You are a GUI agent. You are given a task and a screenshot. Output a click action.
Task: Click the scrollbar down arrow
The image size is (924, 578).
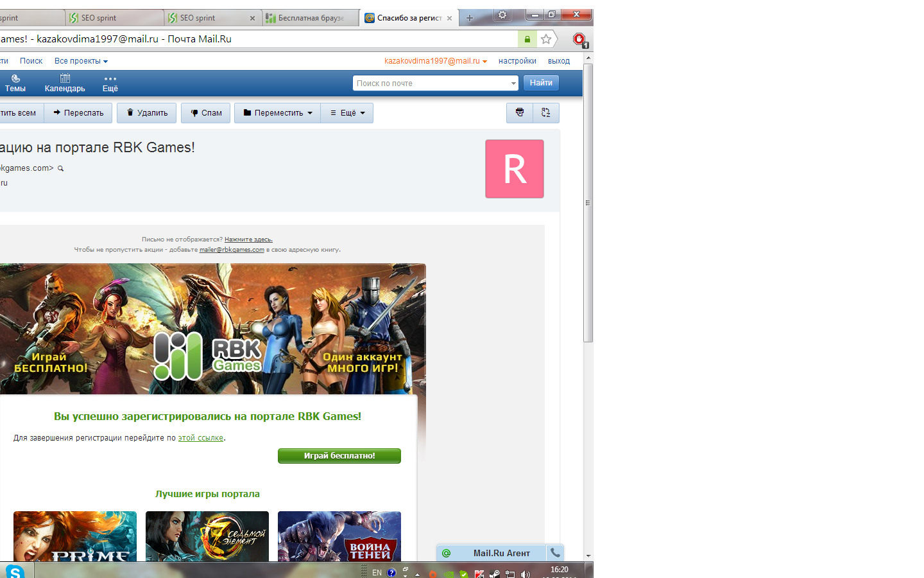pos(588,556)
